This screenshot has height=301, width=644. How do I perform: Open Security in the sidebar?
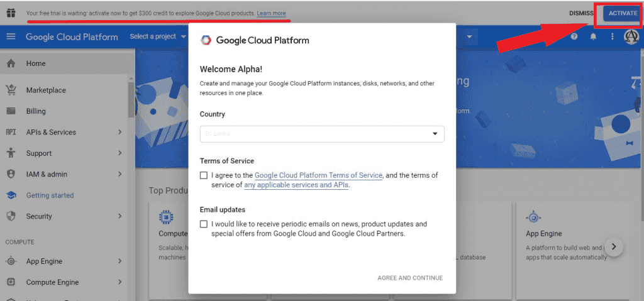(64, 216)
